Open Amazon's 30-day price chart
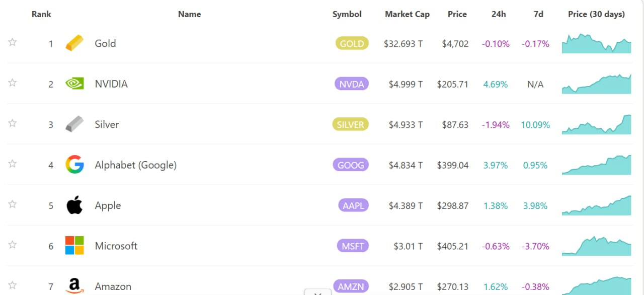The width and height of the screenshot is (644, 295). [x=596, y=285]
